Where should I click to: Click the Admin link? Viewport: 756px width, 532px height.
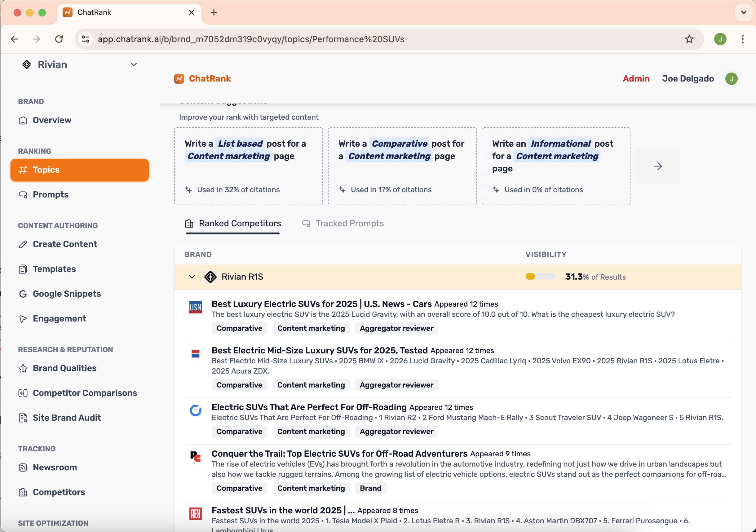(x=636, y=79)
